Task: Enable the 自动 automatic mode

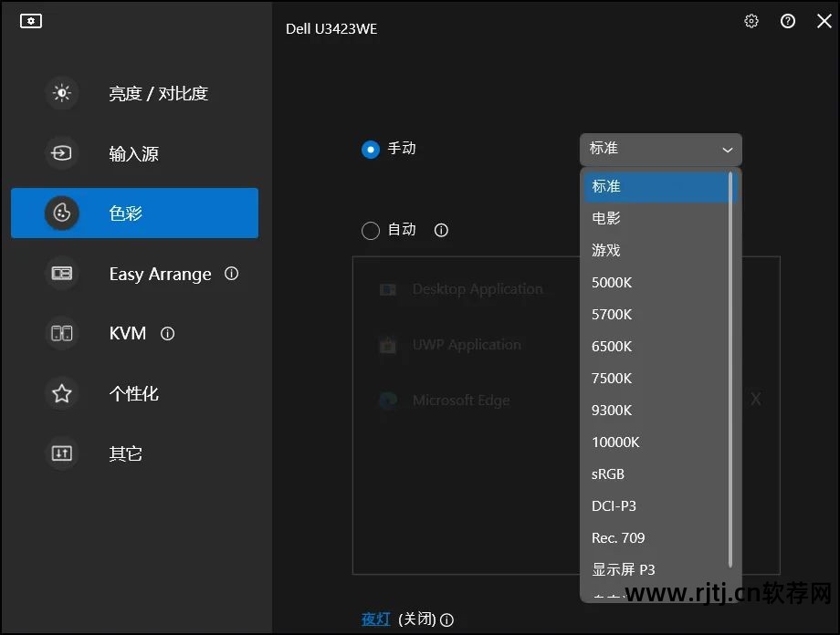Action: point(371,230)
